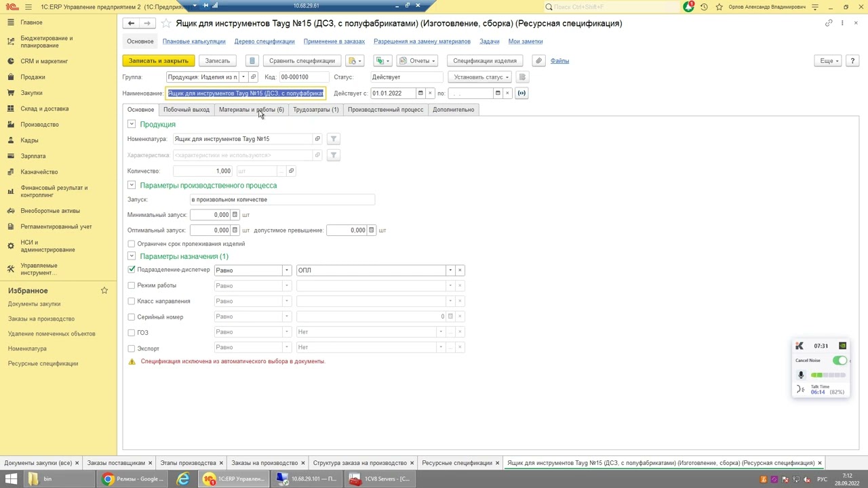Uncheck Подразделение-диспетчер parameter checkbox
Image resolution: width=868 pixels, height=488 pixels.
click(x=132, y=270)
